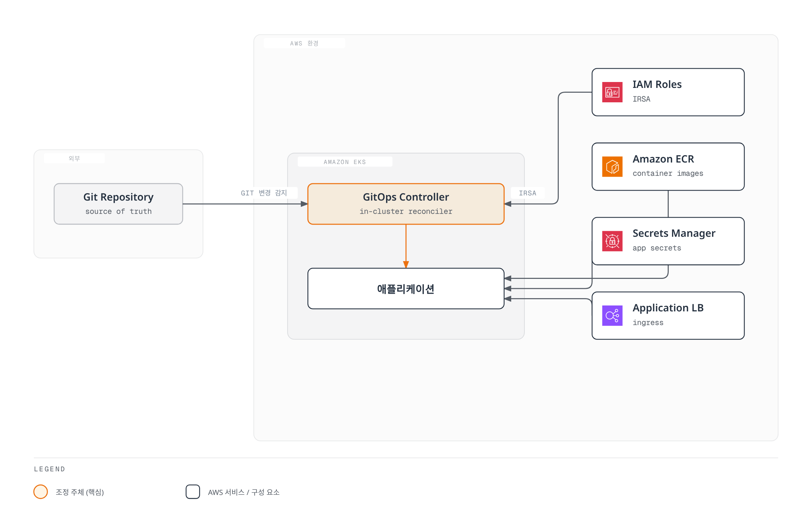Click the 'IRSA' subtitle under IAM Roles
Viewport: 812px width, 509px height.
tap(641, 99)
